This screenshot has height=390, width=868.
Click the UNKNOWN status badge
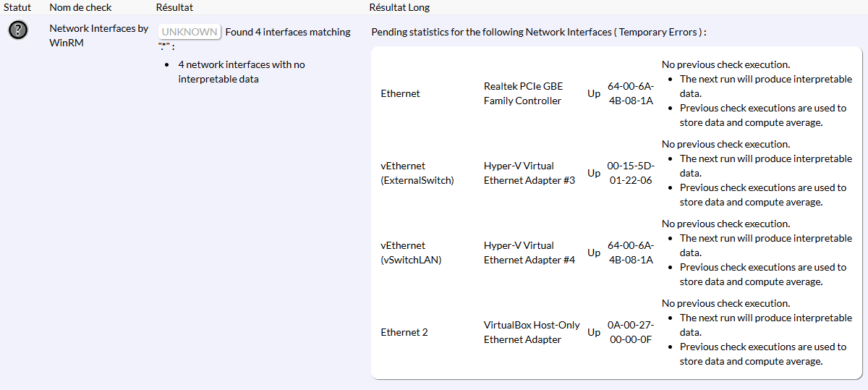(190, 32)
